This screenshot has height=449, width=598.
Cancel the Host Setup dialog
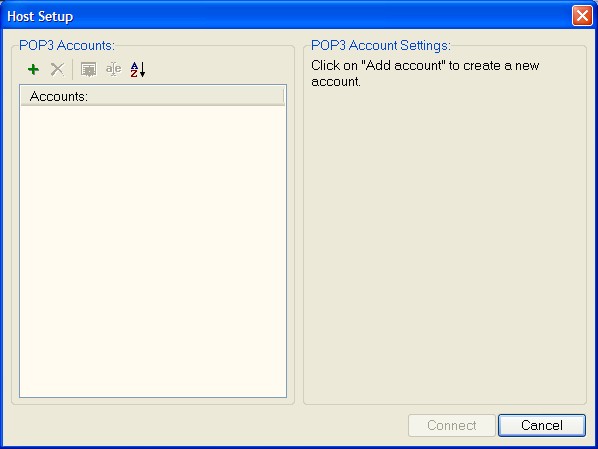542,425
